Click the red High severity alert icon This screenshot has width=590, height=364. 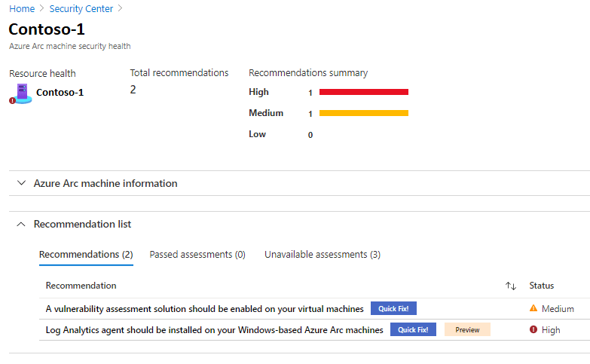(x=533, y=329)
